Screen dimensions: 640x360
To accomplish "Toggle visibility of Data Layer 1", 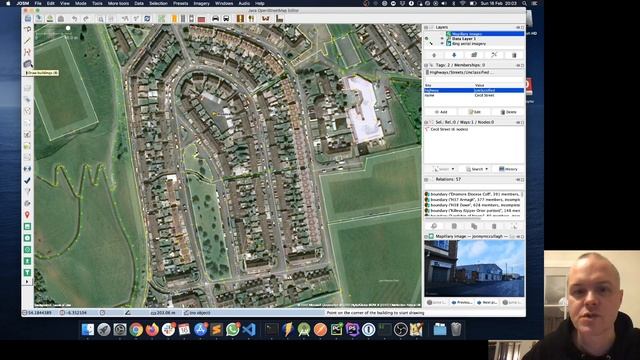I will [442, 39].
